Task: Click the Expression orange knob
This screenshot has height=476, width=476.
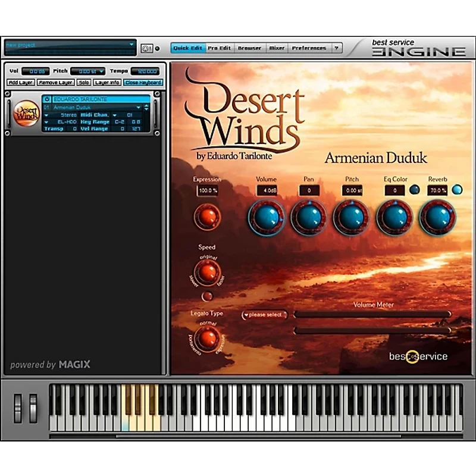Action: point(207,217)
